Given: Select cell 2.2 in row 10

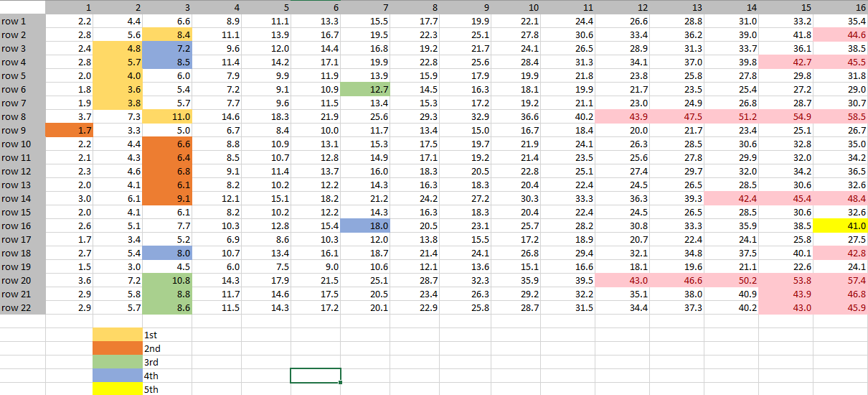Looking at the screenshot, I should point(70,144).
